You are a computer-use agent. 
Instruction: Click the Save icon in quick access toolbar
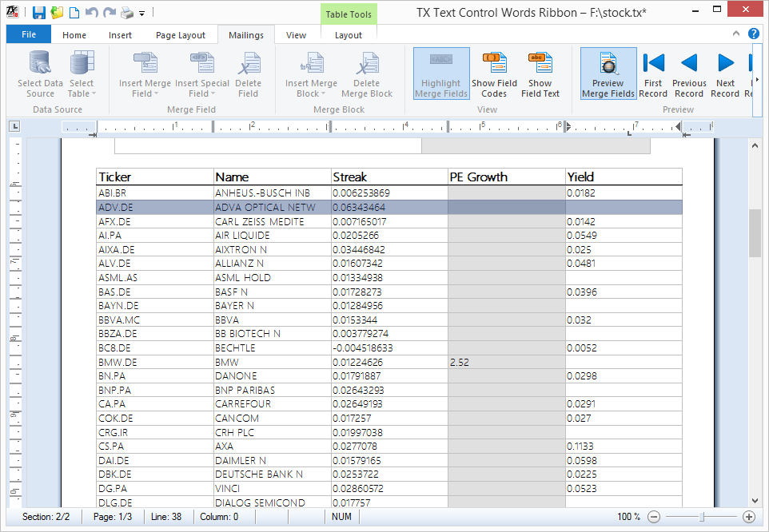(38, 12)
